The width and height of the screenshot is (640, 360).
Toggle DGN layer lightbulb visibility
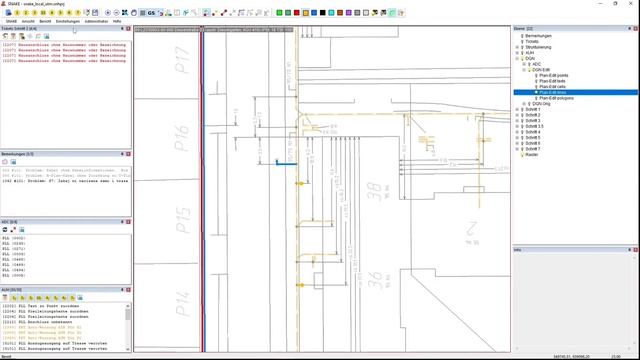coord(522,59)
